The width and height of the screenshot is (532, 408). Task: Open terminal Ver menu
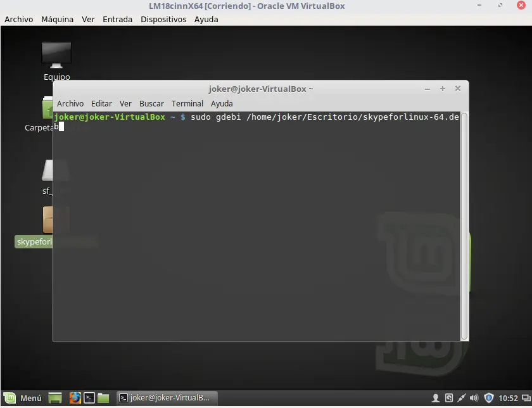coord(125,103)
